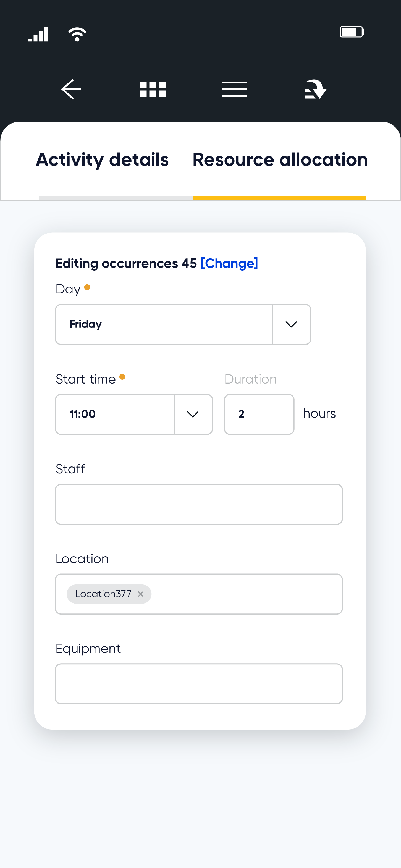The image size is (401, 868).
Task: Click the 11:00 start time value
Action: coord(83,414)
